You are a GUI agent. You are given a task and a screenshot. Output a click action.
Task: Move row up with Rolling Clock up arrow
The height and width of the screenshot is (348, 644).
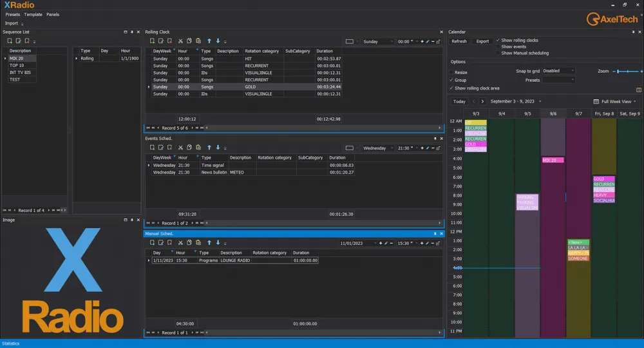209,41
